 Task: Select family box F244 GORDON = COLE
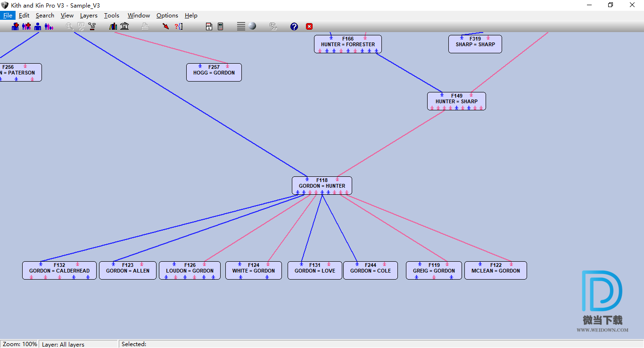[x=371, y=271]
